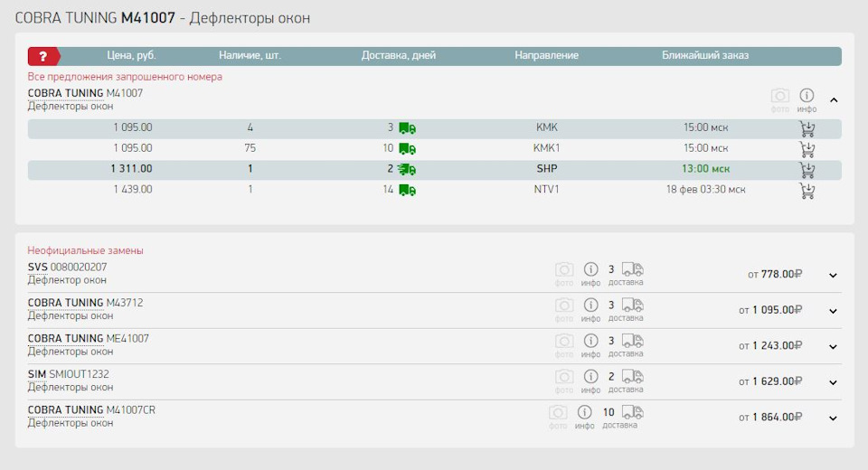The height and width of the screenshot is (470, 868).
Task: Click the KMK1 direction cell
Action: [x=546, y=148]
